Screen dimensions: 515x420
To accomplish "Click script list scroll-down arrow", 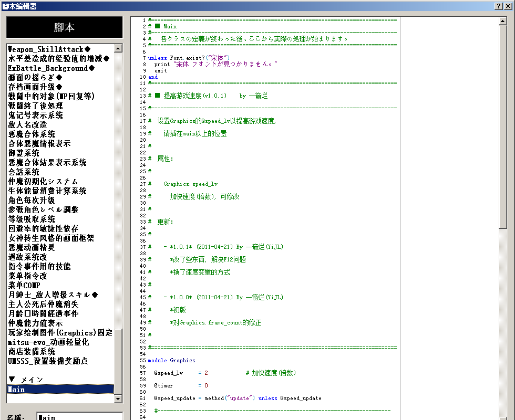I will point(118,398).
